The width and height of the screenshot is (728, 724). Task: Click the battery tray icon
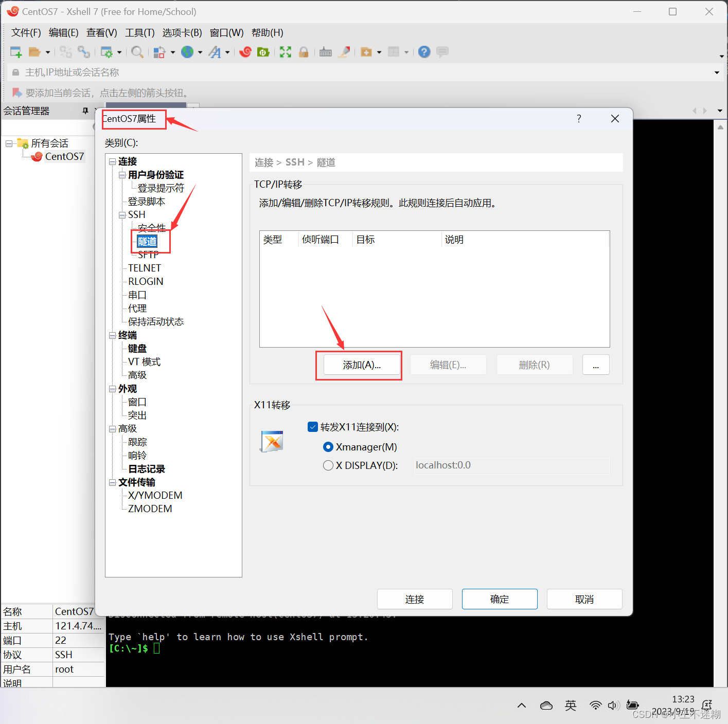click(633, 705)
